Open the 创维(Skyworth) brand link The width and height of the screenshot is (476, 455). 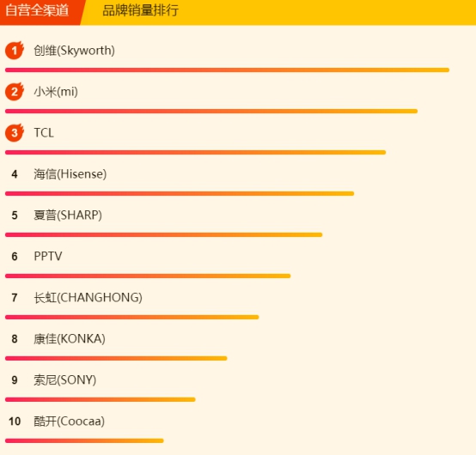click(x=74, y=51)
